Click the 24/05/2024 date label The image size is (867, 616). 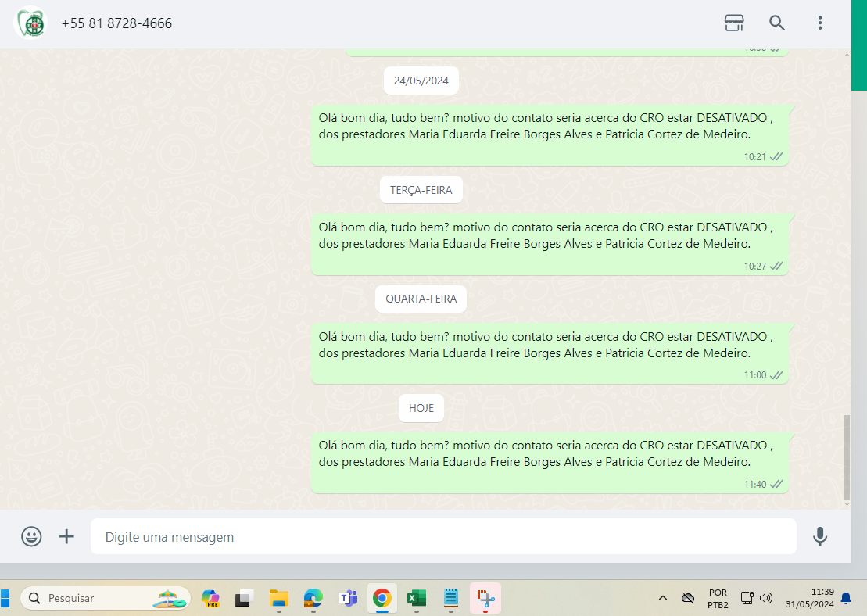coord(421,81)
